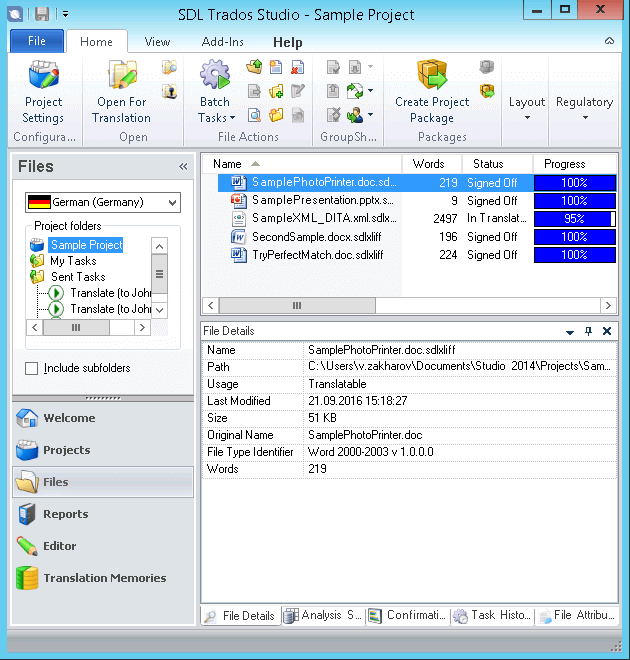This screenshot has width=630, height=660.
Task: Open Quick Access Toolbar customize dropdown
Action: (x=66, y=14)
